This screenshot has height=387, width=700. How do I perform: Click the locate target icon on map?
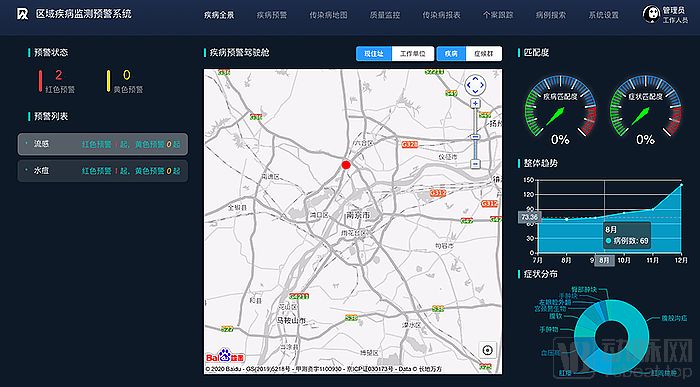[488, 350]
